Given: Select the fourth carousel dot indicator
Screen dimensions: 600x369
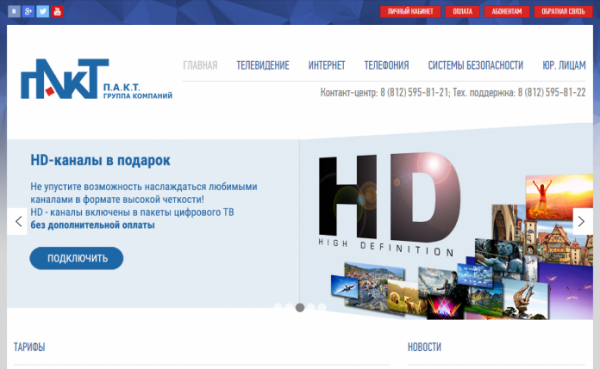Looking at the screenshot, I should 311,307.
